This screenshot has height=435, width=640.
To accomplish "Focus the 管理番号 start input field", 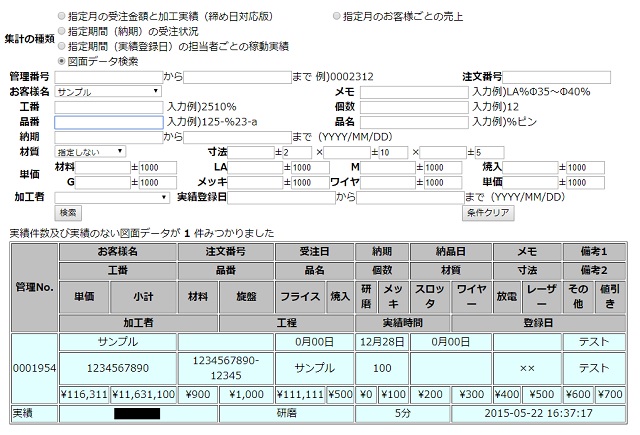I will point(109,77).
